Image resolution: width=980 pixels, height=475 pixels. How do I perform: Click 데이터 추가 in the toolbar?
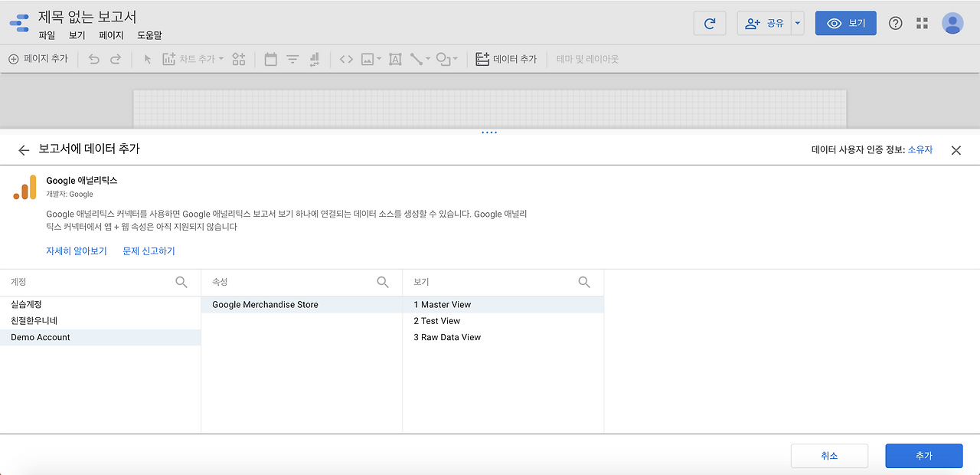(506, 59)
